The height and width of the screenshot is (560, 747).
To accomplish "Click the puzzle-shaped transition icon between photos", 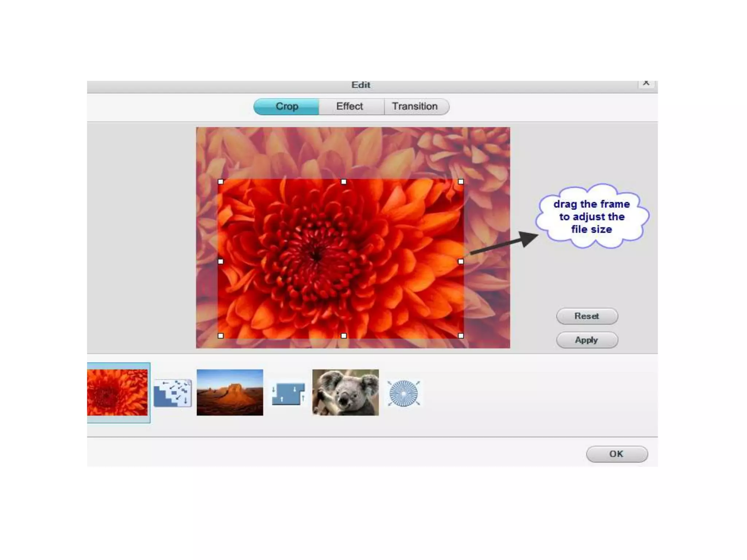I will click(x=288, y=393).
